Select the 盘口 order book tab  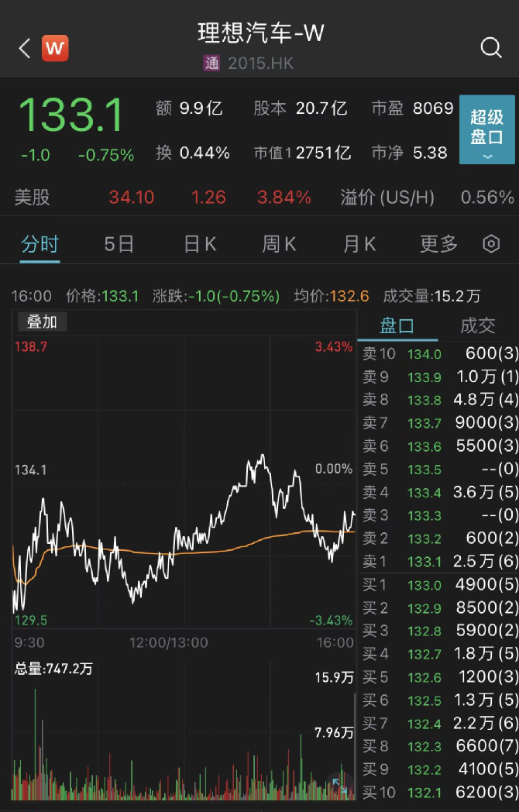(x=397, y=325)
